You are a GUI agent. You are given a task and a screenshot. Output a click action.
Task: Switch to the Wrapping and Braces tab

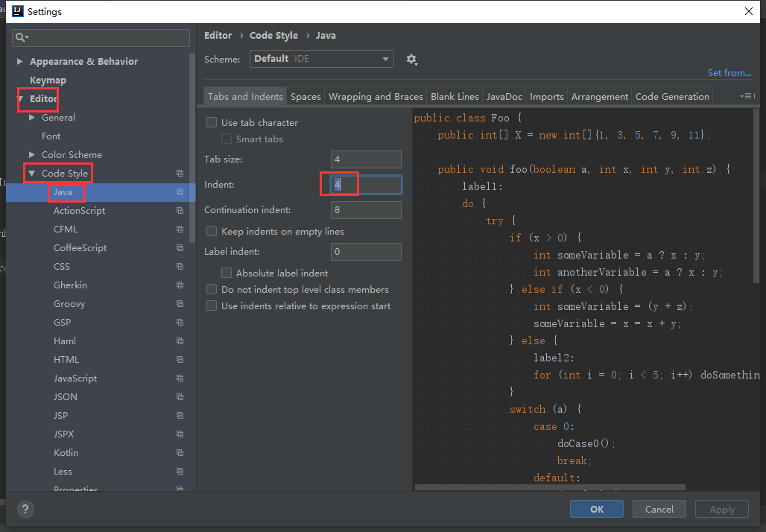pyautogui.click(x=376, y=97)
